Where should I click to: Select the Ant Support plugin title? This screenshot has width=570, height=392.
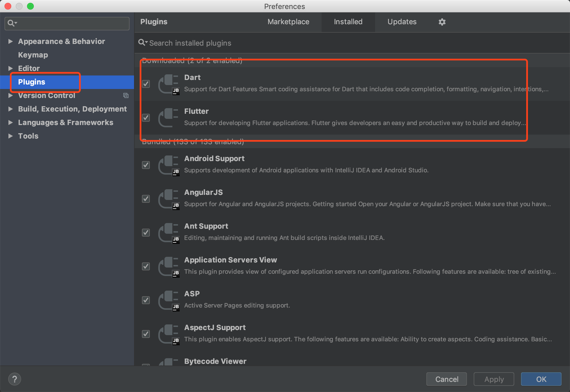point(206,226)
